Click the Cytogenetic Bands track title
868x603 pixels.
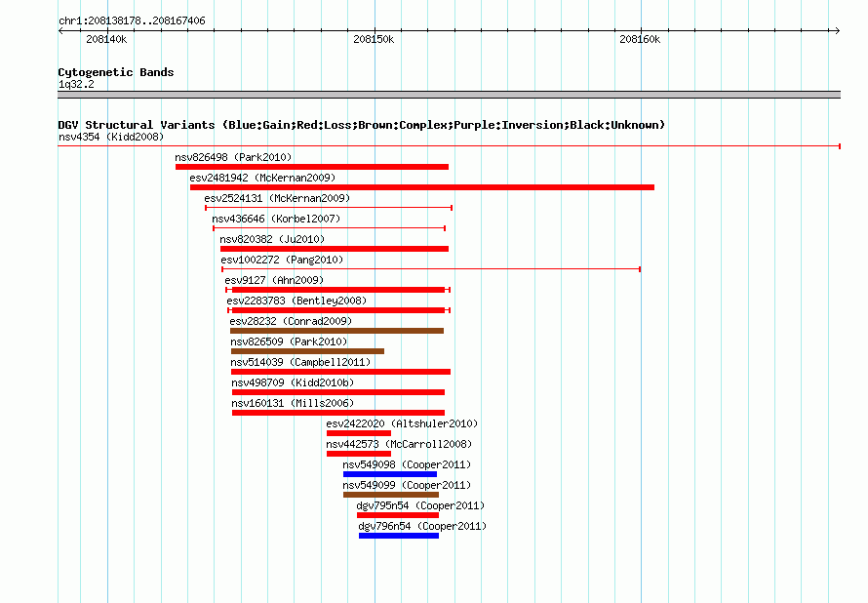[x=116, y=72]
